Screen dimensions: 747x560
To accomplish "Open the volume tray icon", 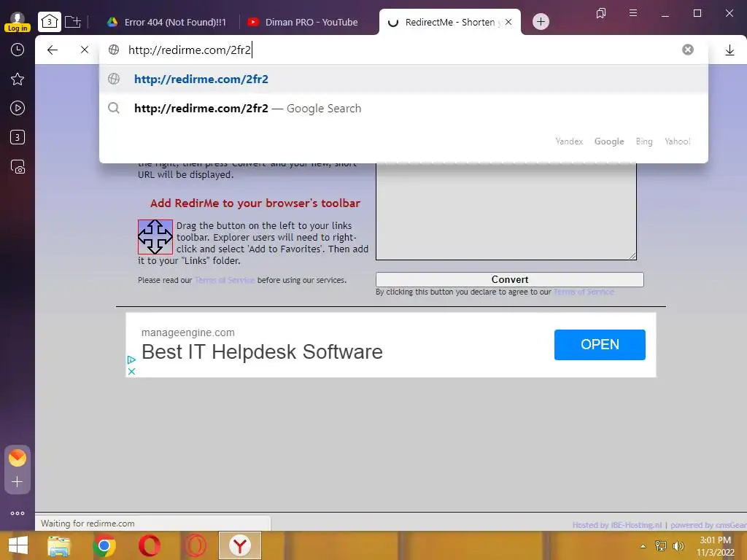I will click(x=678, y=546).
